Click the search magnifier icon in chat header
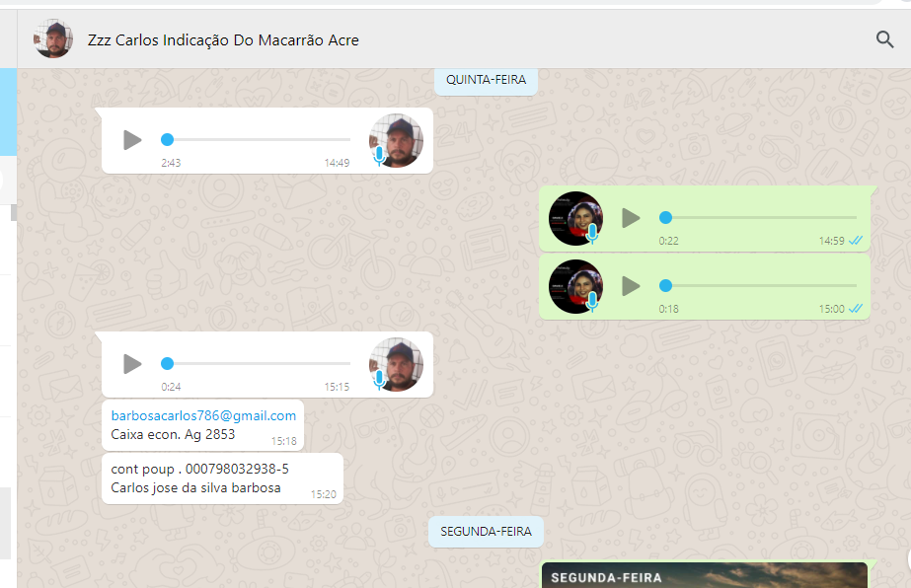Screen dimensions: 911x588 tap(884, 39)
